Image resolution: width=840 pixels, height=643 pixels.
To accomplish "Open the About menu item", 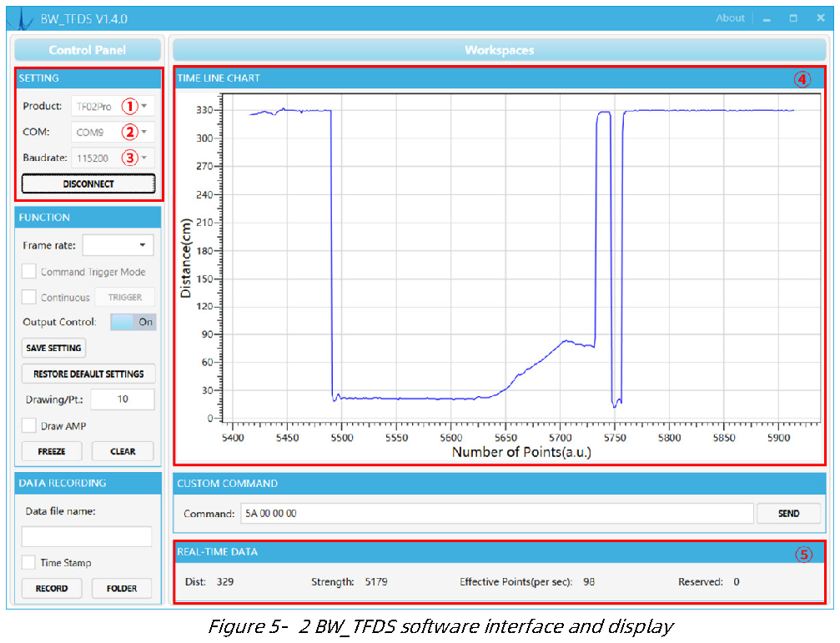I will tap(730, 18).
